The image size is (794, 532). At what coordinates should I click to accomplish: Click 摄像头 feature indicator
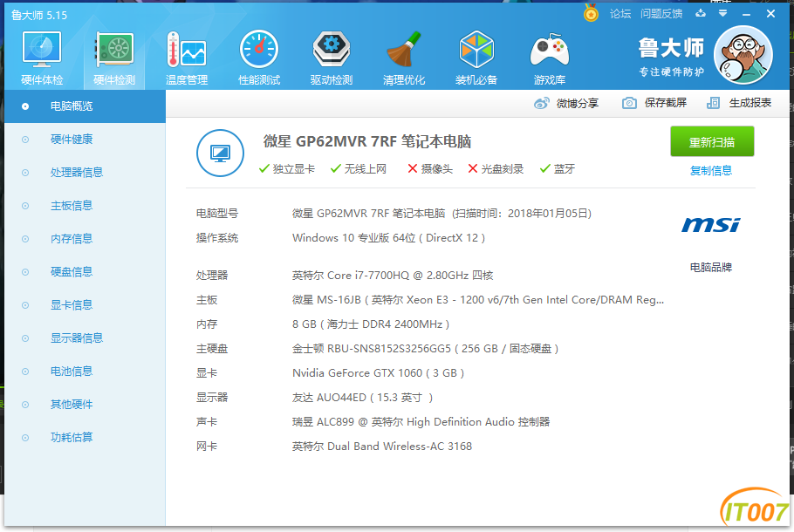[x=430, y=168]
